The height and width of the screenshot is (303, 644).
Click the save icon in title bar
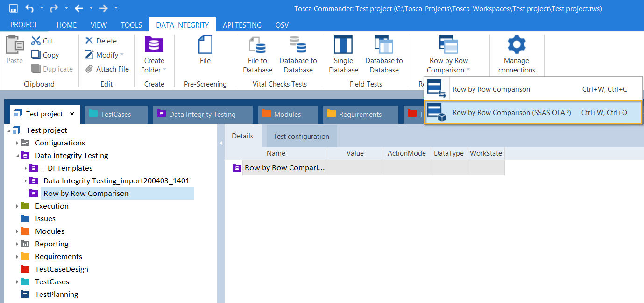point(13,8)
